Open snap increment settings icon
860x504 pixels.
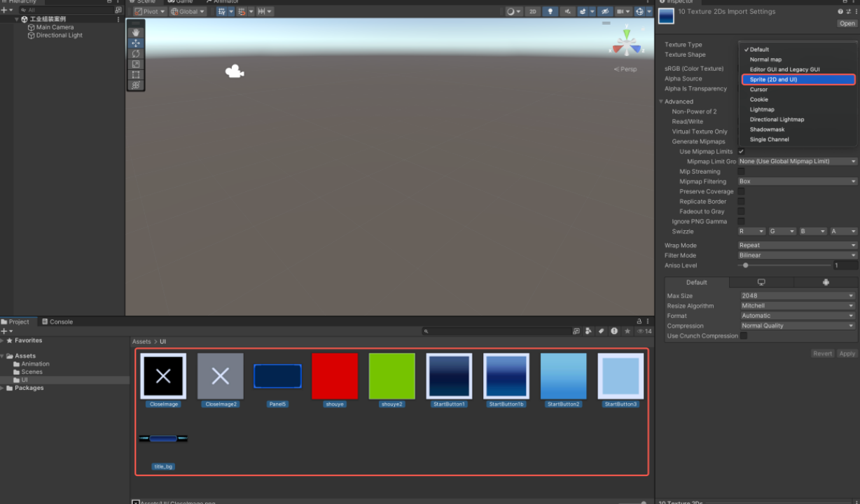point(264,11)
